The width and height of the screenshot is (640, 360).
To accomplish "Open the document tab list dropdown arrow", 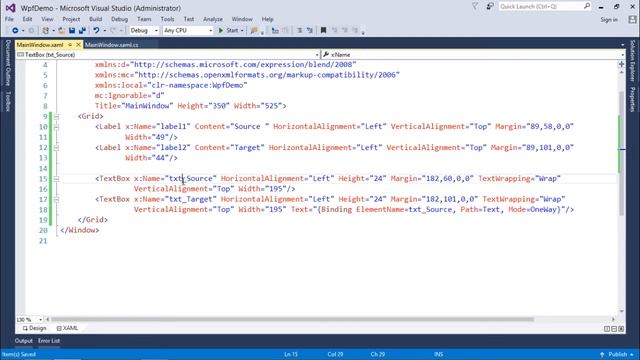I will [x=622, y=45].
